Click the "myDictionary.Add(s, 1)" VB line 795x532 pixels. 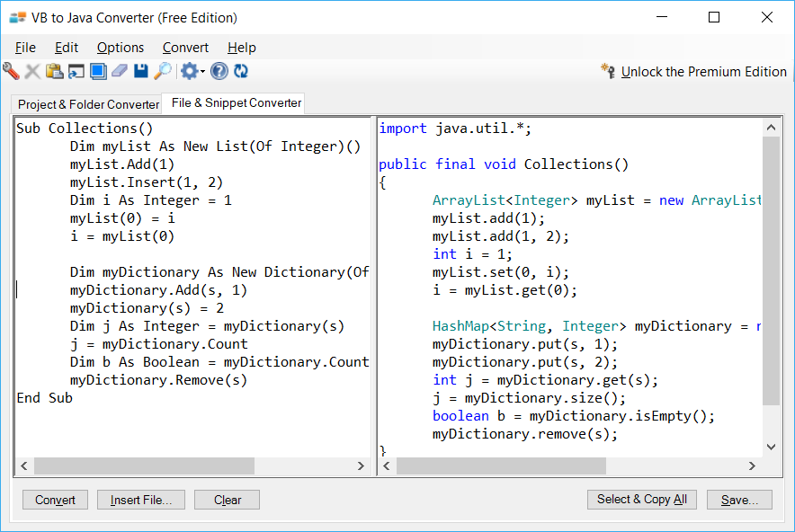158,290
